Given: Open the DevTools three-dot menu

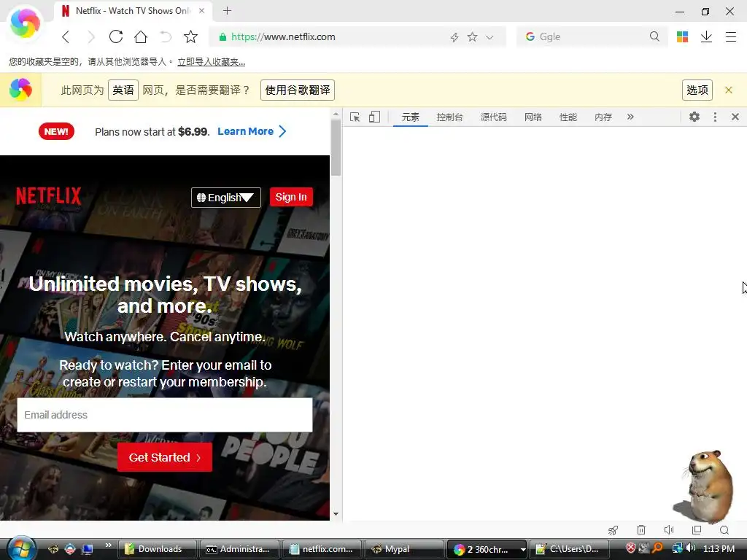Looking at the screenshot, I should [x=715, y=117].
